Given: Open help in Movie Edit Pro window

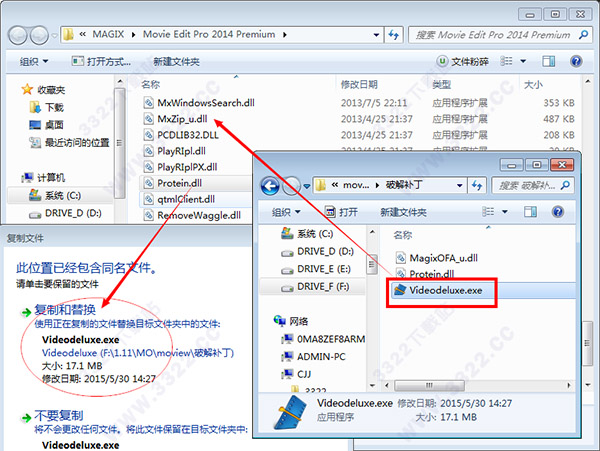Looking at the screenshot, I should [x=576, y=61].
